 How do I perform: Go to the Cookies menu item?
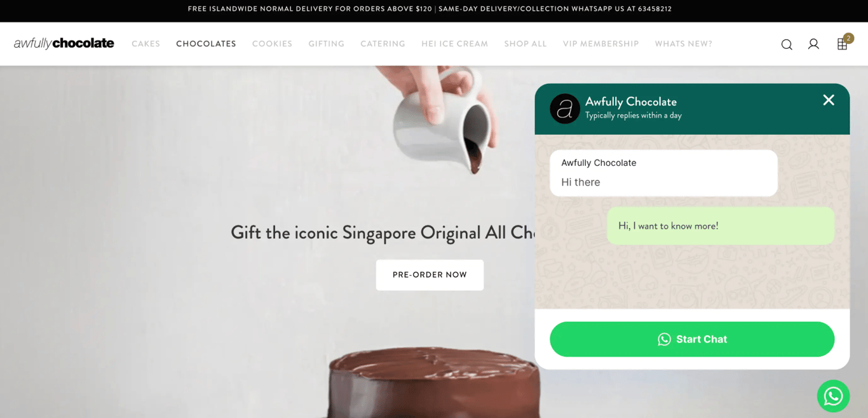[272, 44]
